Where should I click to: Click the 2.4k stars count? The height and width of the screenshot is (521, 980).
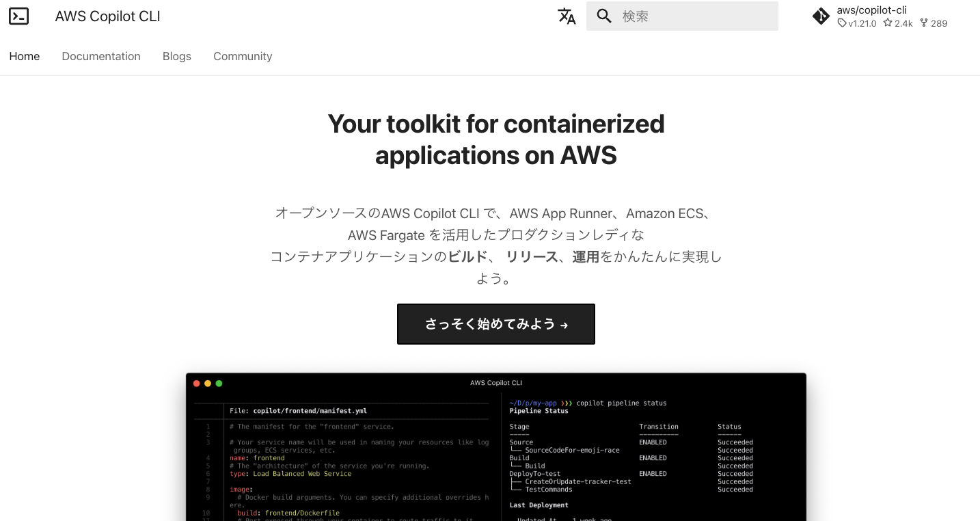pyautogui.click(x=898, y=23)
